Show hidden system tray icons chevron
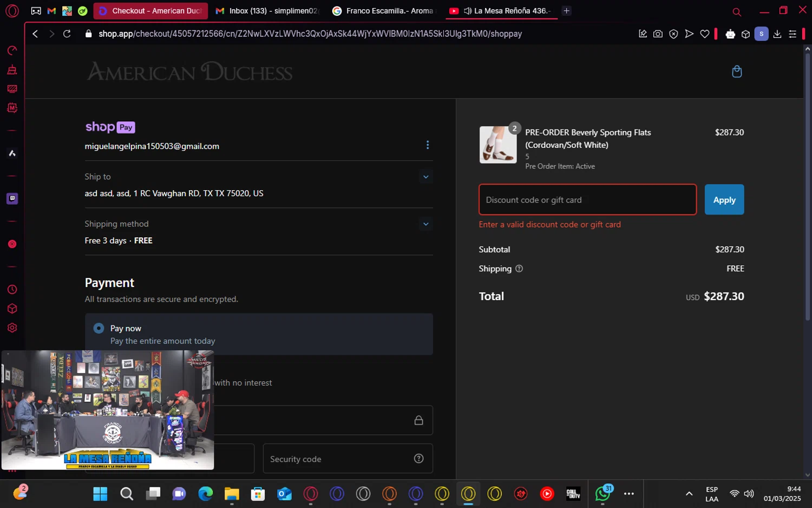 [689, 493]
